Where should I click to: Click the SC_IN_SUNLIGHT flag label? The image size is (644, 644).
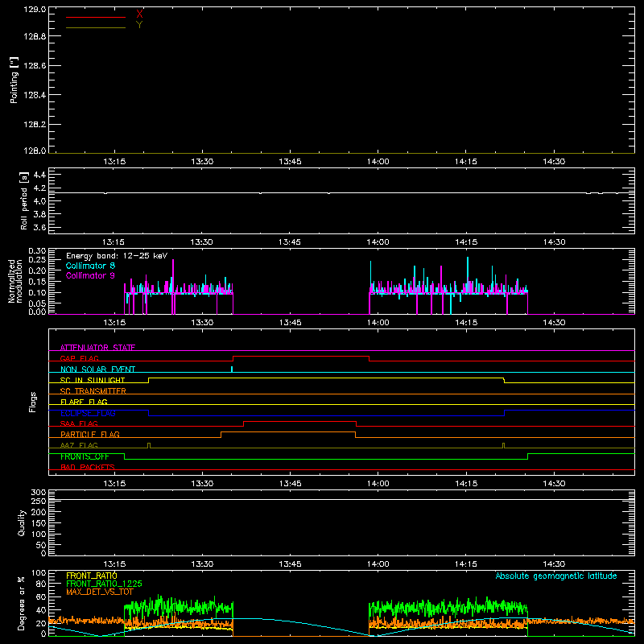pos(93,380)
